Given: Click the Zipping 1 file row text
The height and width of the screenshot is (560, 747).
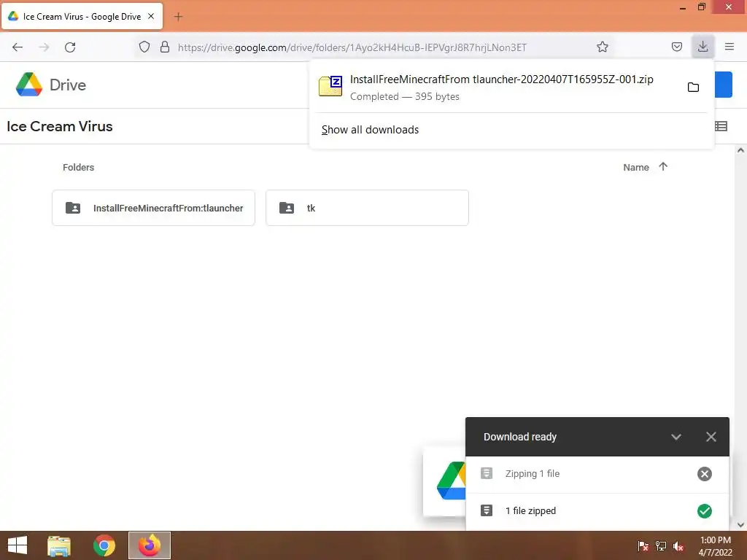Looking at the screenshot, I should pos(533,474).
